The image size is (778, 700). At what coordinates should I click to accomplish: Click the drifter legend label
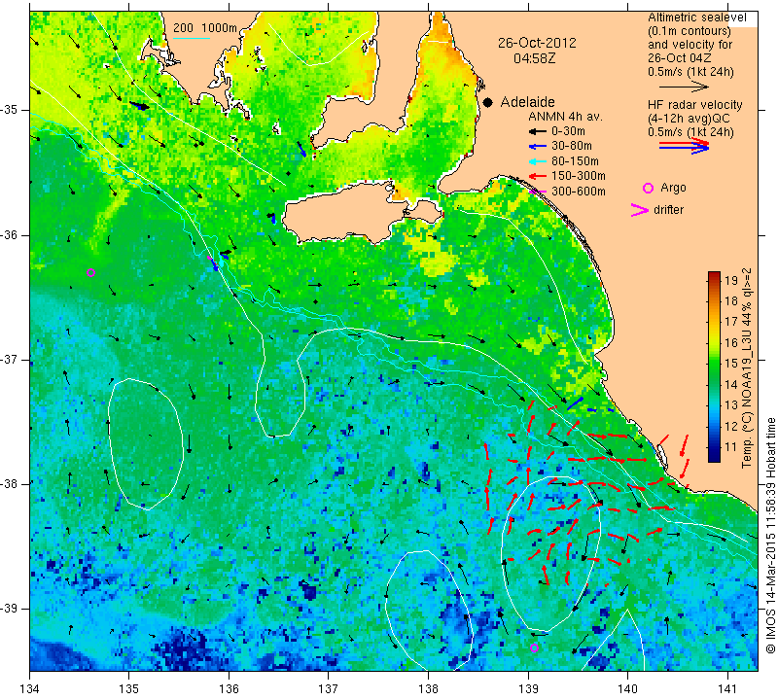click(668, 210)
